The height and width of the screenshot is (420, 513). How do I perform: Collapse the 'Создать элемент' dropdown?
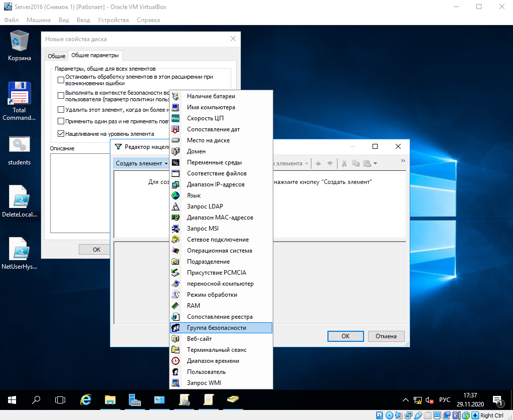coord(141,163)
